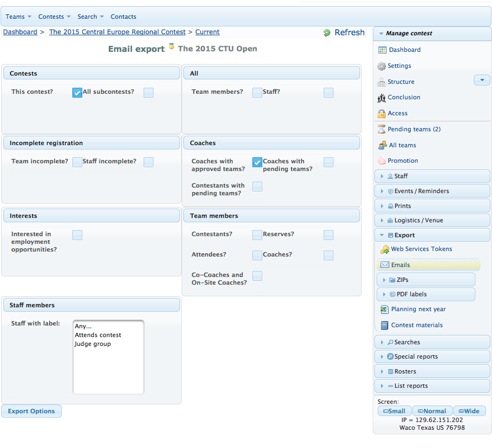This screenshot has height=448, width=492.
Task: Check the Reserves checkbox
Action: click(329, 235)
